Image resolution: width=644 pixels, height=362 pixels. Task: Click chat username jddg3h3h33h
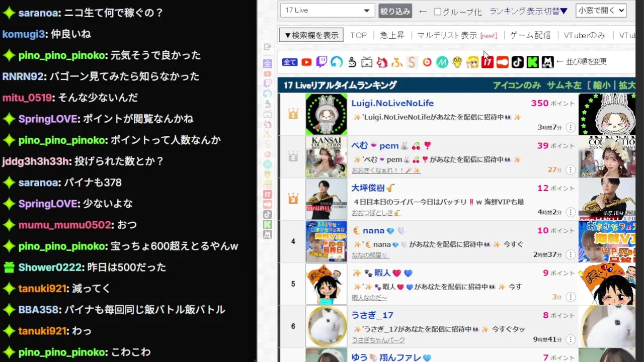36,161
